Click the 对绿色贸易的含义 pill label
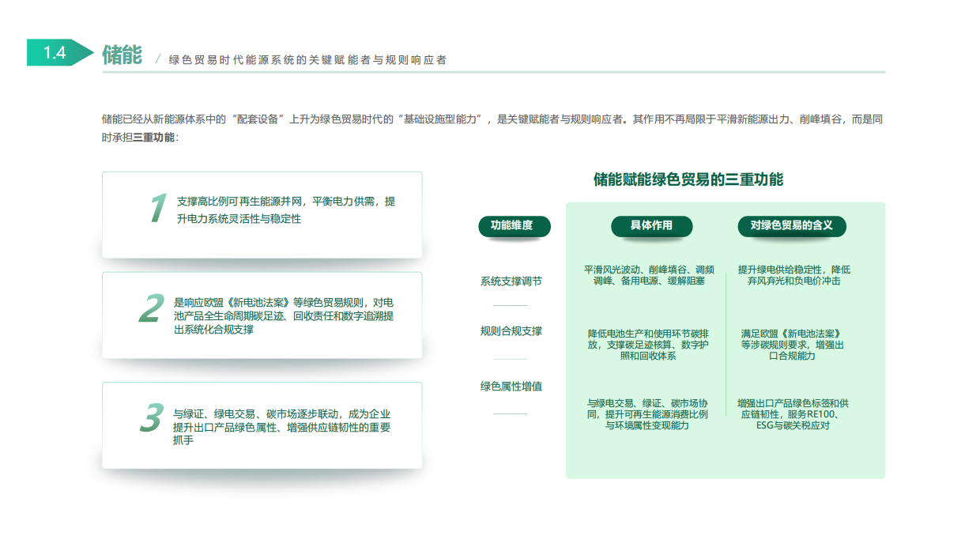Image resolution: width=980 pixels, height=551 pixels. pyautogui.click(x=791, y=226)
